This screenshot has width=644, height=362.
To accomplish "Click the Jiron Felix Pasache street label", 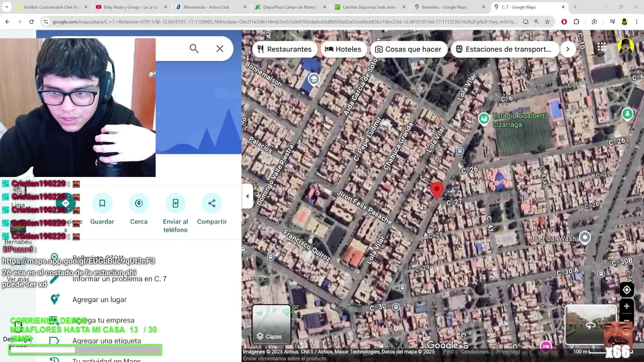I will tap(364, 208).
